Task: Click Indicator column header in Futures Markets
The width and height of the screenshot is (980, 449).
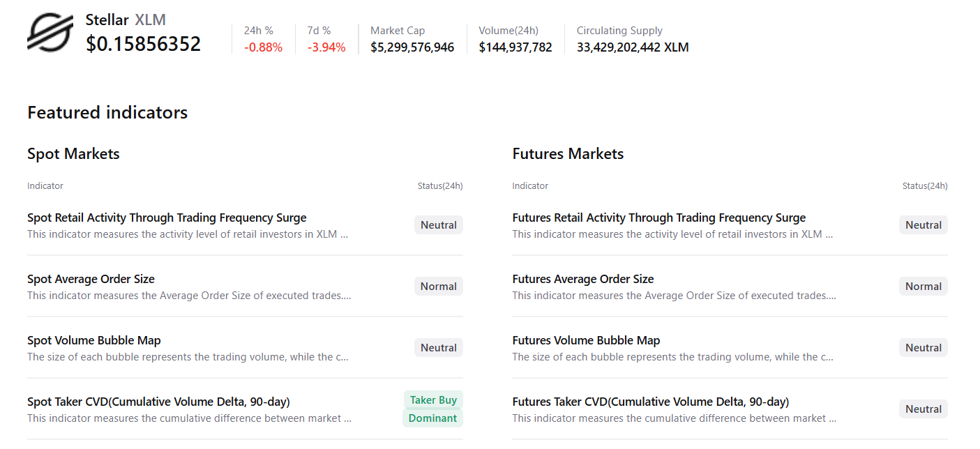Action: point(530,186)
